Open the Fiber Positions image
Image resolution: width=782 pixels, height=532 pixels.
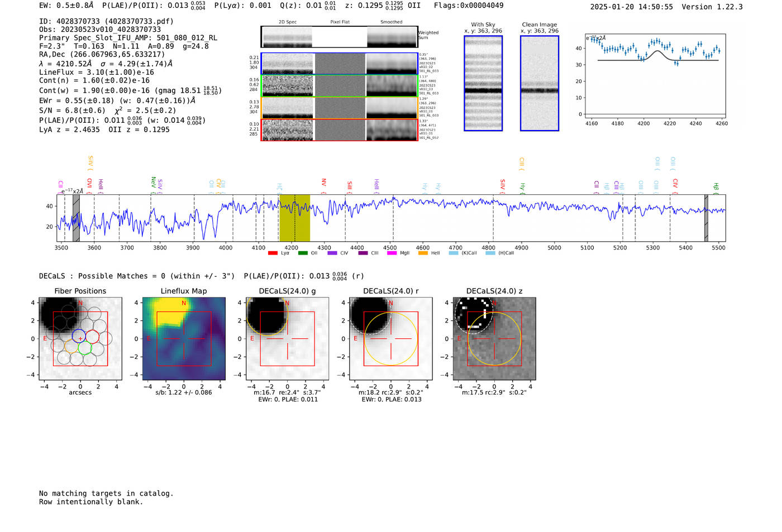[80, 339]
